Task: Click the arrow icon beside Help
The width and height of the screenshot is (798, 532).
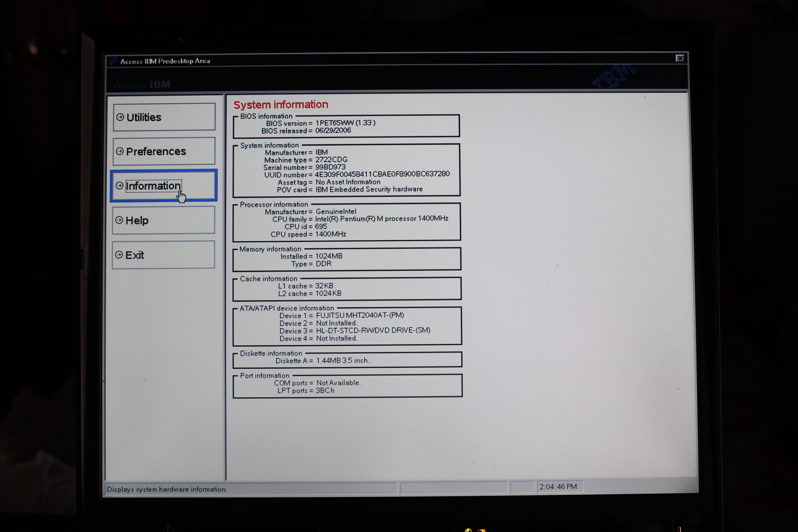Action: pyautogui.click(x=119, y=220)
